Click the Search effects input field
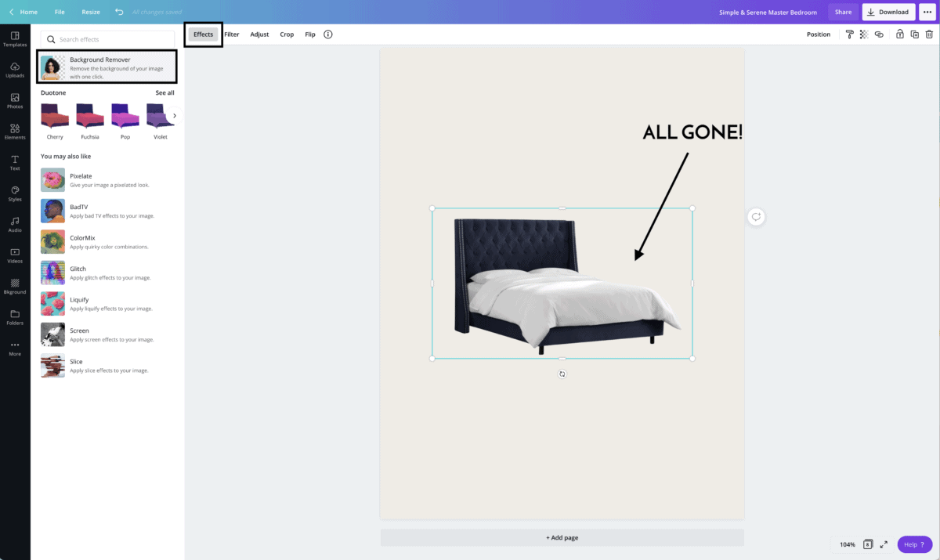The height and width of the screenshot is (560, 940). tap(107, 38)
